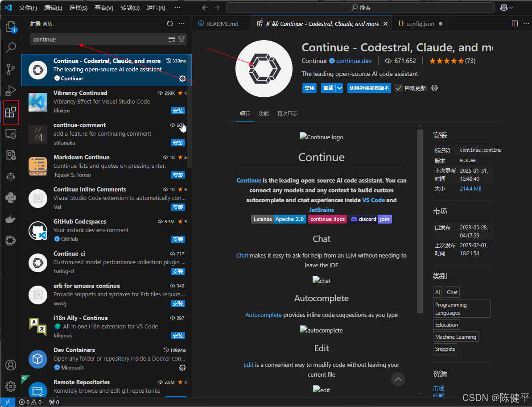Screen dimensions: 532x407
Task: Open gear menu for Continue extension row
Action: click(182, 79)
